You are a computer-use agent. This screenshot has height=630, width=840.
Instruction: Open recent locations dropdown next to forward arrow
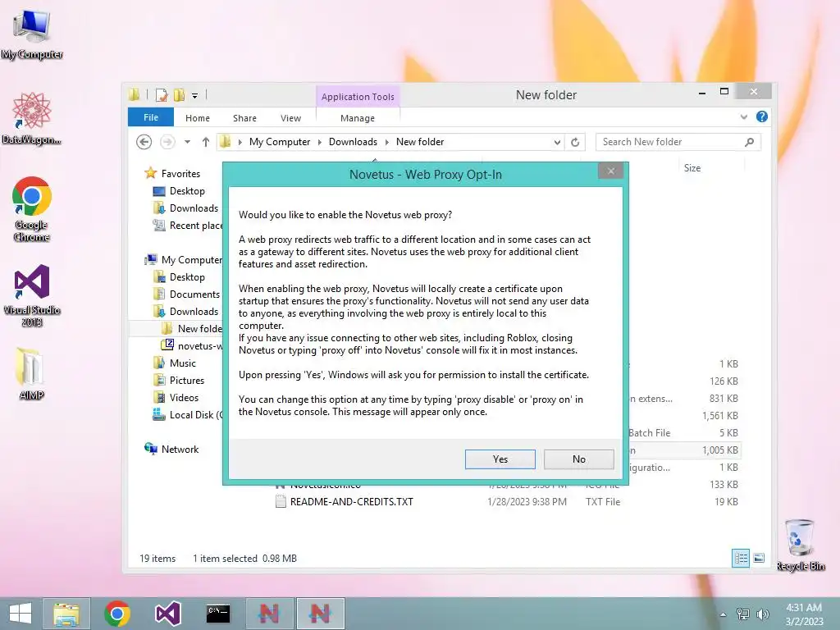click(188, 142)
